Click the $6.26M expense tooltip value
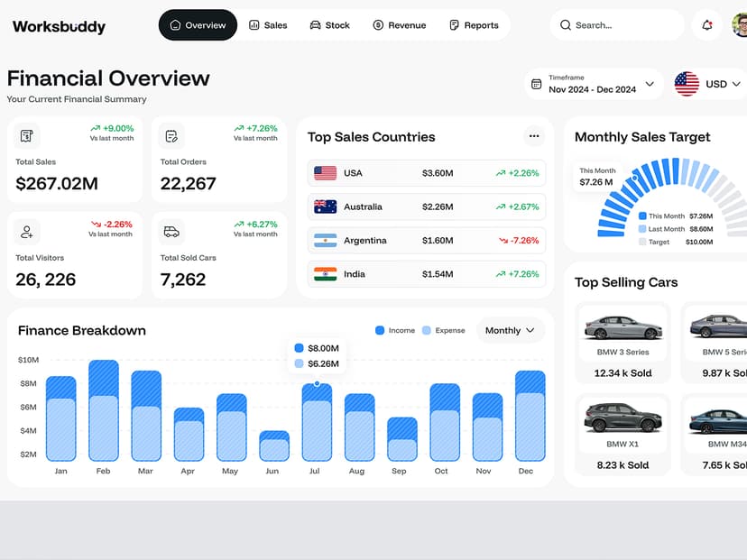Screen dimensions: 747x560 [324, 363]
